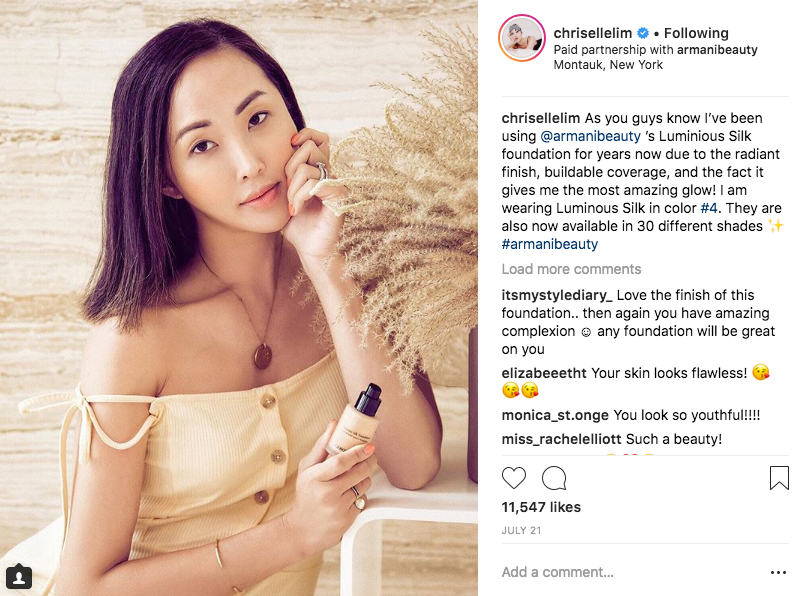
Task: Click the blue verified badge
Action: point(643,33)
